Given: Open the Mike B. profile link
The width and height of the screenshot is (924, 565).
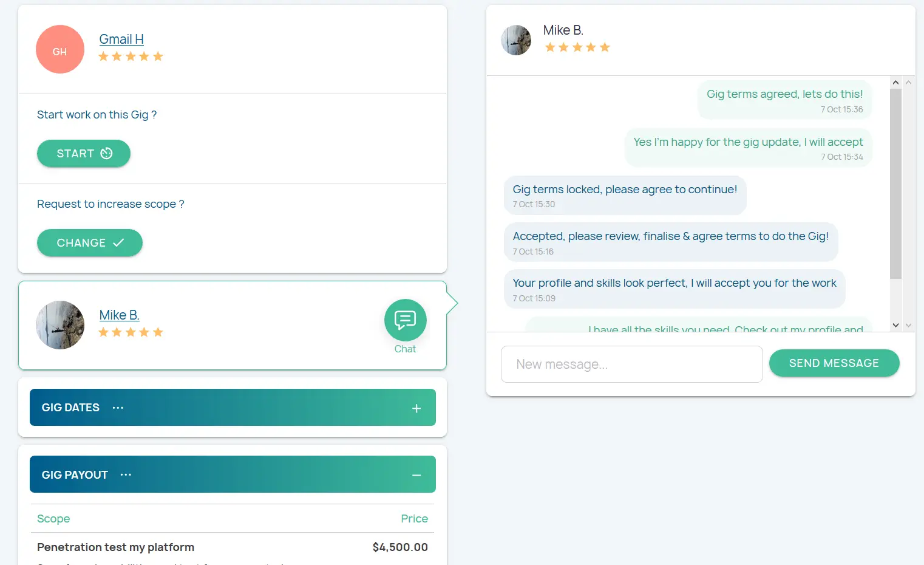Looking at the screenshot, I should pos(120,315).
